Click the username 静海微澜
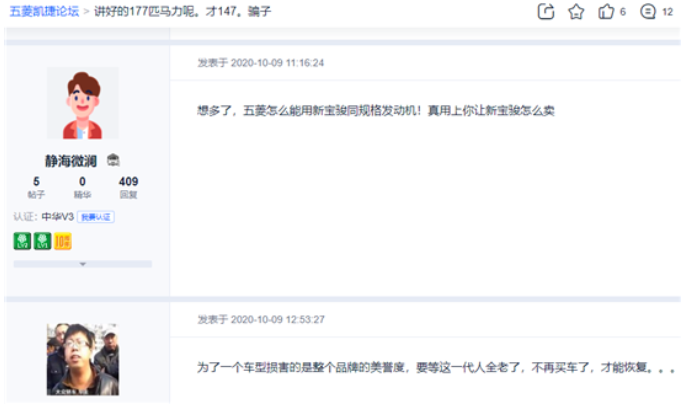 (x=71, y=161)
